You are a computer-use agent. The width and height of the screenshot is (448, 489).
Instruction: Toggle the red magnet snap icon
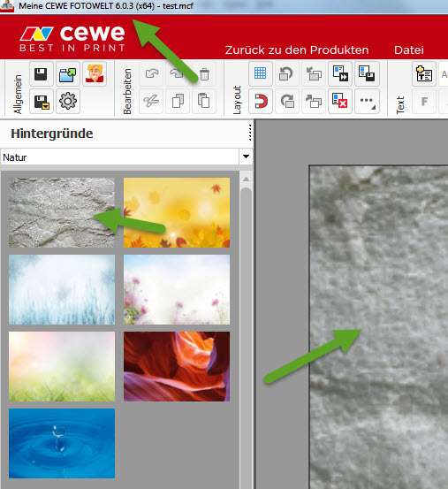[x=261, y=101]
